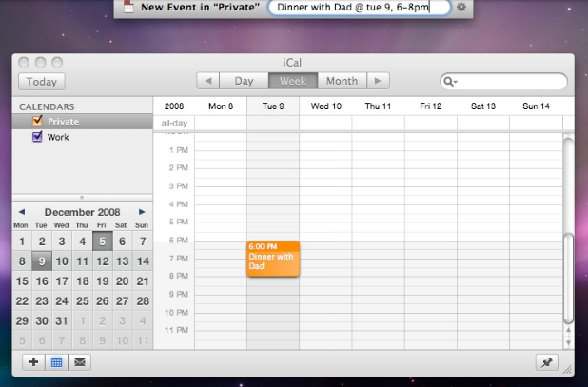588x387 pixels.
Task: Click the Wed 10 column header
Action: pos(326,106)
